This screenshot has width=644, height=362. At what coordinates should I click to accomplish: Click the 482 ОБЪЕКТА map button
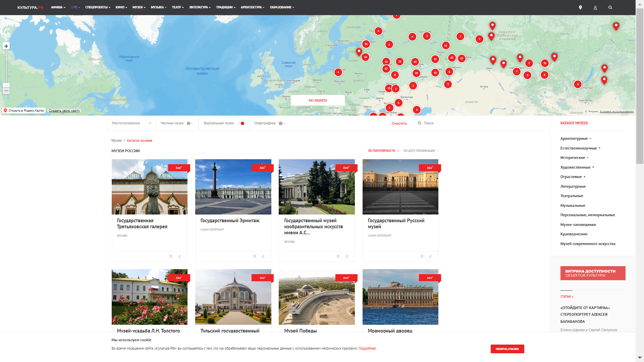(x=318, y=101)
